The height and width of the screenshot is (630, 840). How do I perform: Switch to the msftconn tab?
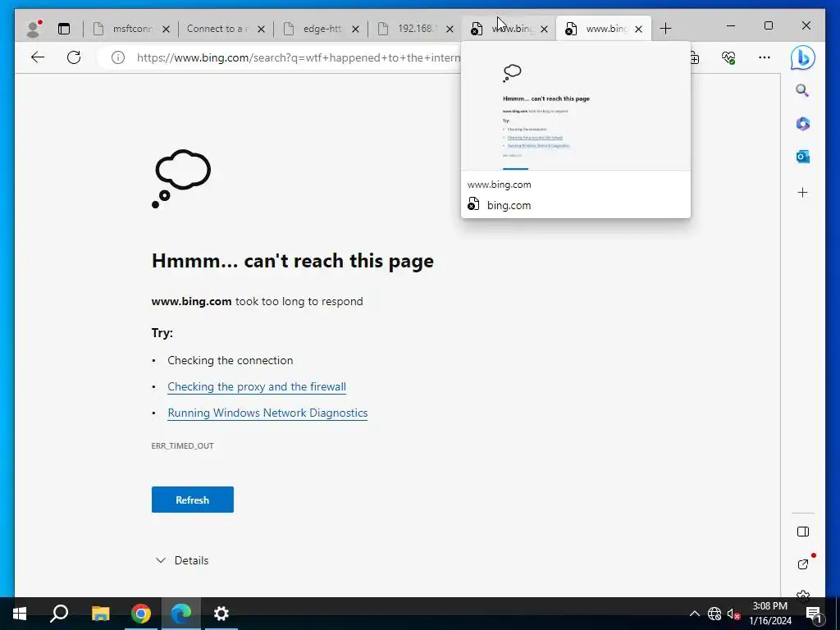[x=131, y=29]
